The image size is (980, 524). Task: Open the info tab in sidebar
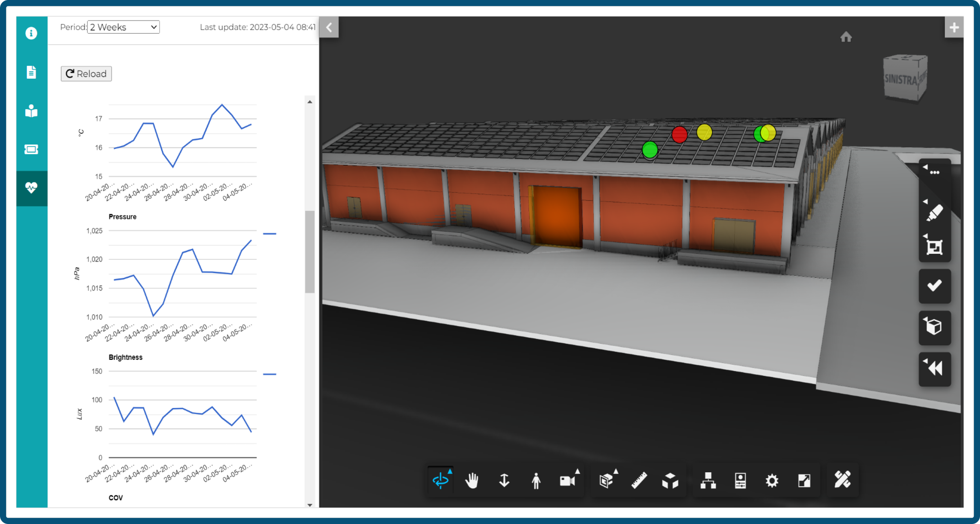(x=31, y=33)
